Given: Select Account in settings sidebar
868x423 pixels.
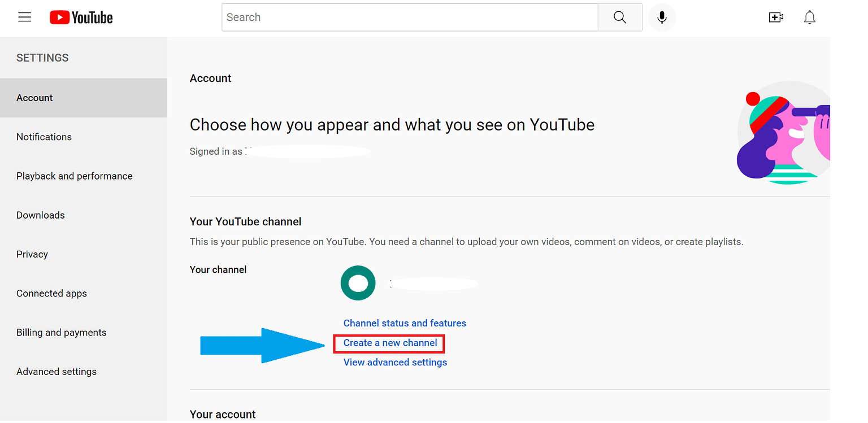Looking at the screenshot, I should 34,98.
